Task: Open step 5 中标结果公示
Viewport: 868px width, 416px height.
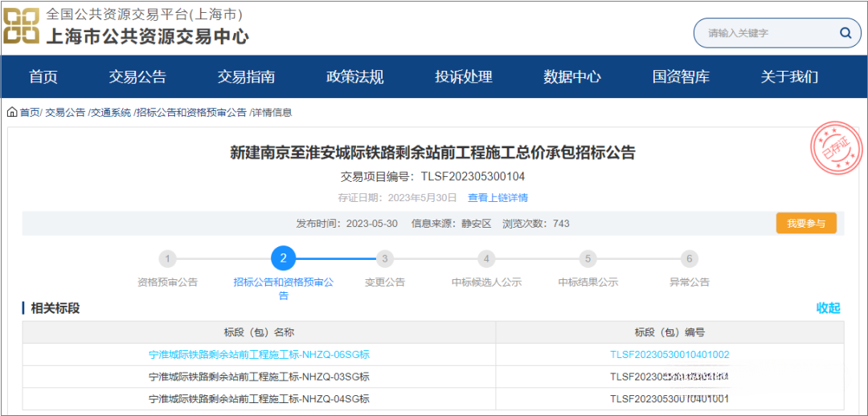Action: [588, 259]
